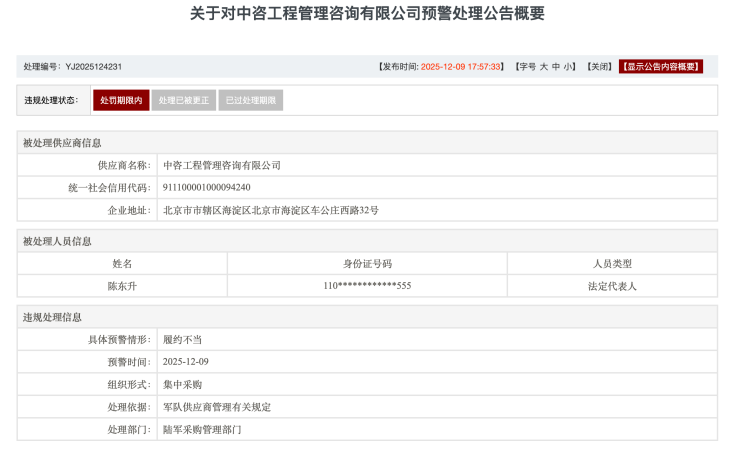
Task: Click the 关闭 link in header bar
Action: tap(599, 66)
